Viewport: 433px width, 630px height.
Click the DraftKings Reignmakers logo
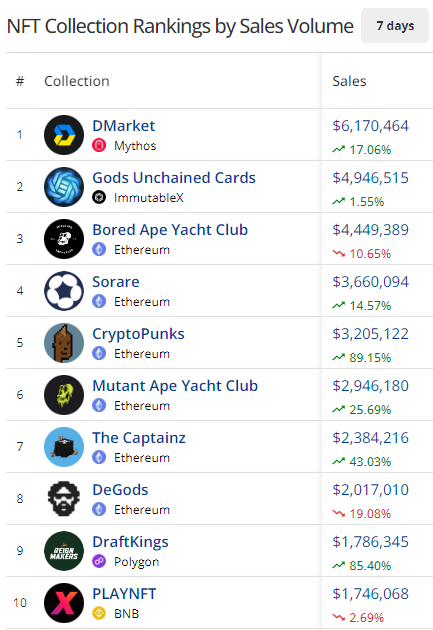(64, 551)
